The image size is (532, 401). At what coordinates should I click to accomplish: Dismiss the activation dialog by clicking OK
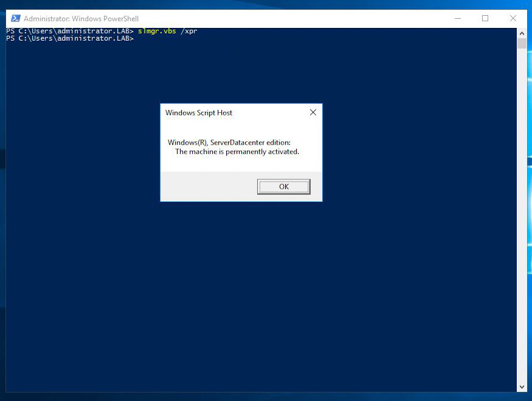[283, 187]
